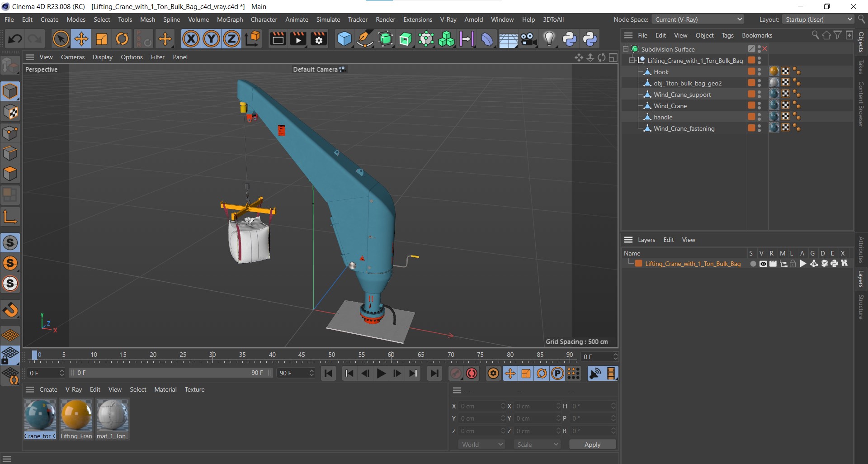The image size is (868, 464).
Task: Click the Hook material tag
Action: 774,71
